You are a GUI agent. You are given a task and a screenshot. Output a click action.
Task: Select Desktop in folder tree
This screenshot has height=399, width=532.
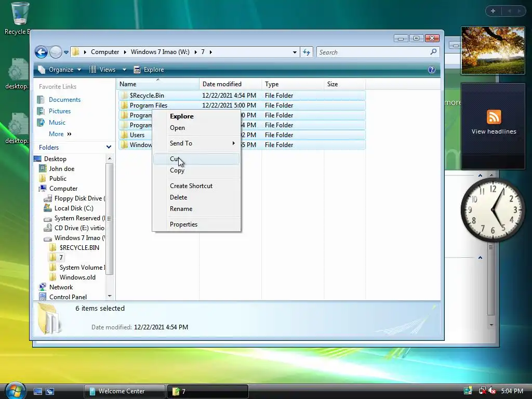point(55,159)
